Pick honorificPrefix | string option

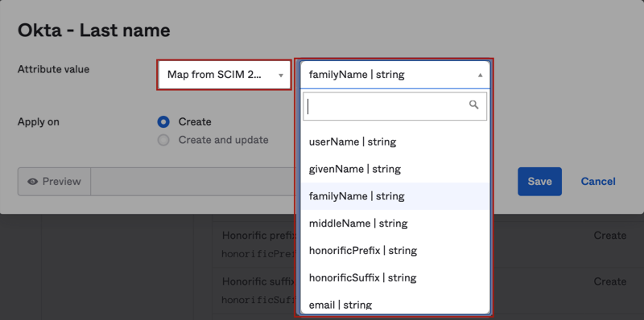pyautogui.click(x=394, y=250)
